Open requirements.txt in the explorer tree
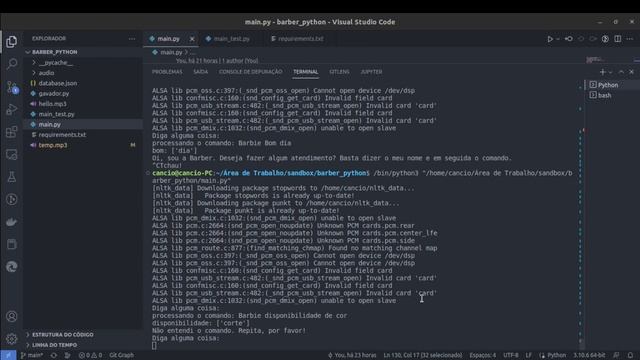The image size is (640, 360). point(83,135)
